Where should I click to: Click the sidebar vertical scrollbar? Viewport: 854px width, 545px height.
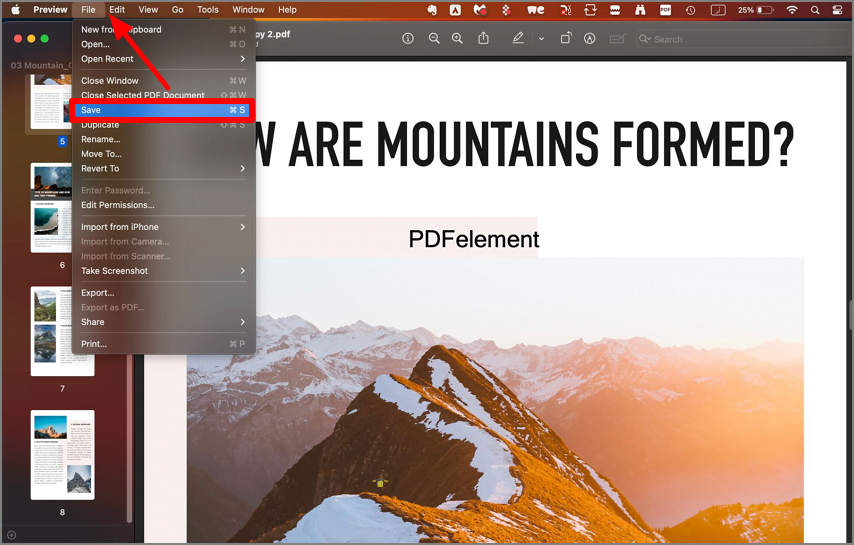pyautogui.click(x=129, y=436)
